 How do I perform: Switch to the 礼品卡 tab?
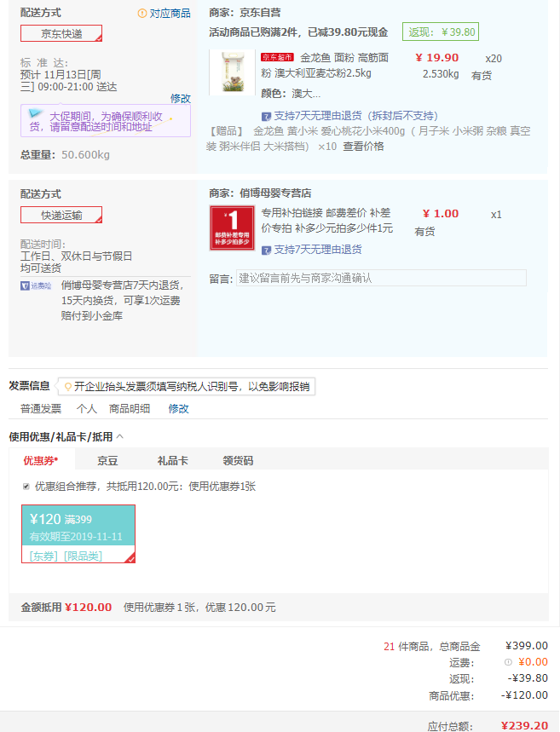coord(172,461)
